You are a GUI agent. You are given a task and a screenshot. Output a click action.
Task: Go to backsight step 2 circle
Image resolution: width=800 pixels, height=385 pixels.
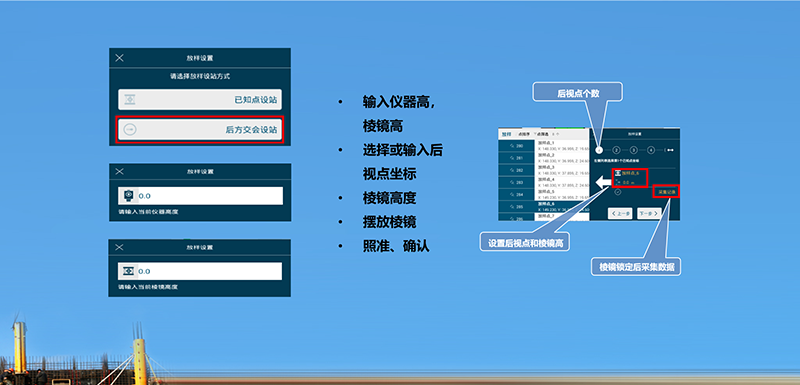(x=616, y=150)
